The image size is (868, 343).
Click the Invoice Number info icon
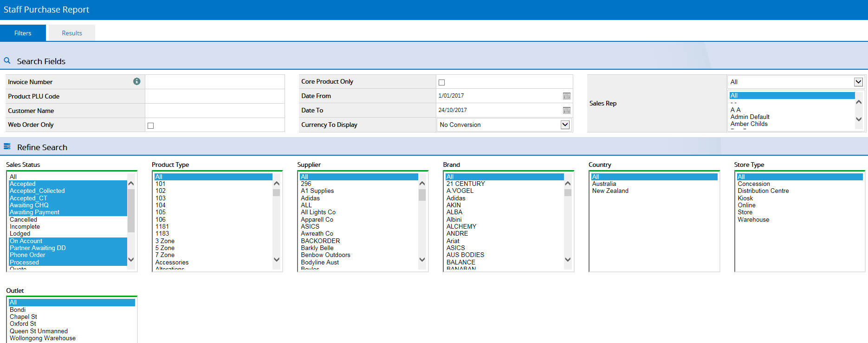click(x=137, y=81)
